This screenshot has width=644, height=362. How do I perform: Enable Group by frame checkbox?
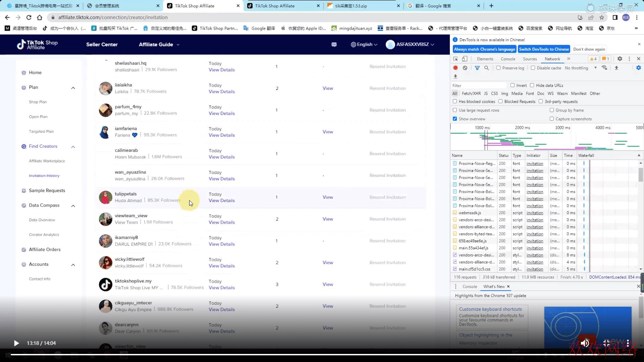coord(552,110)
